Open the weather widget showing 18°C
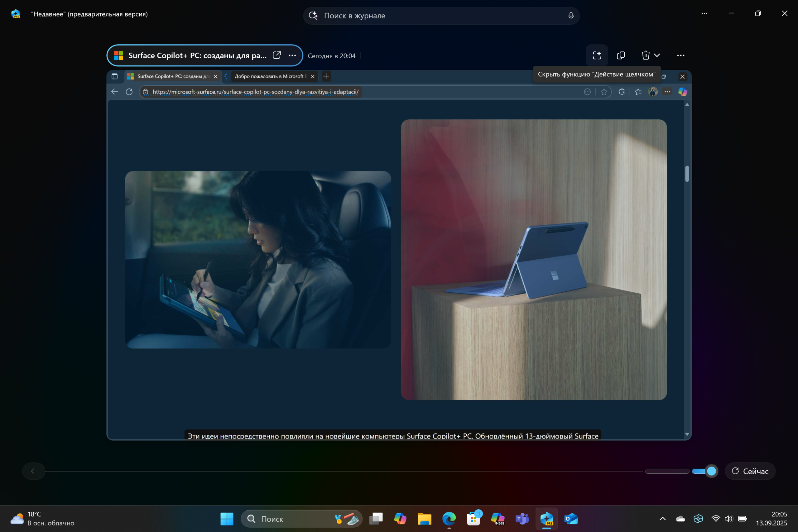The image size is (798, 532). tap(42, 518)
